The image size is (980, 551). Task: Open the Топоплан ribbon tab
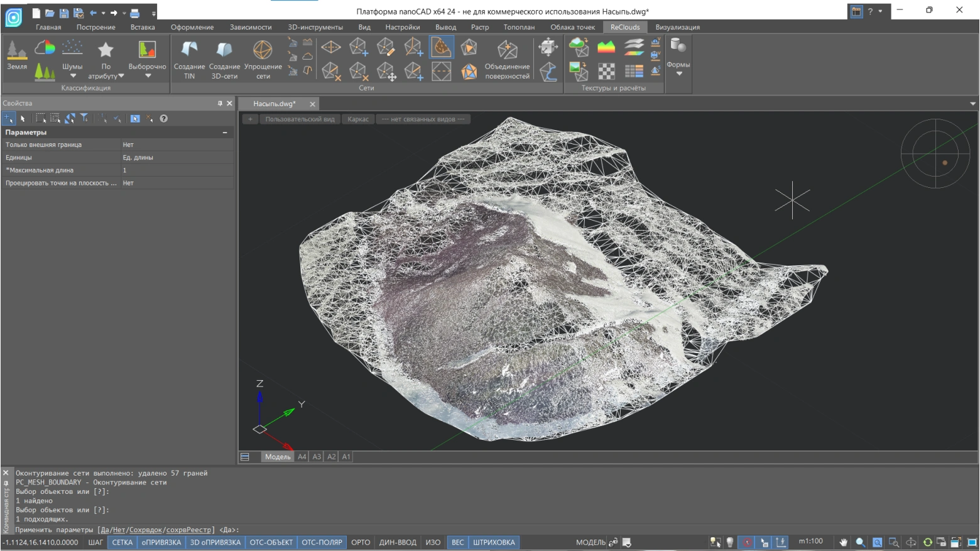(x=519, y=27)
